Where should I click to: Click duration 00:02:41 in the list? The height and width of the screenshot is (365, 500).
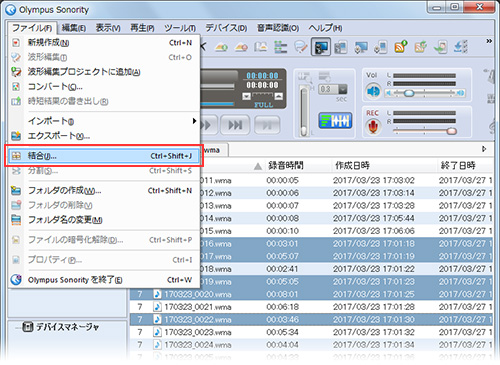click(283, 269)
